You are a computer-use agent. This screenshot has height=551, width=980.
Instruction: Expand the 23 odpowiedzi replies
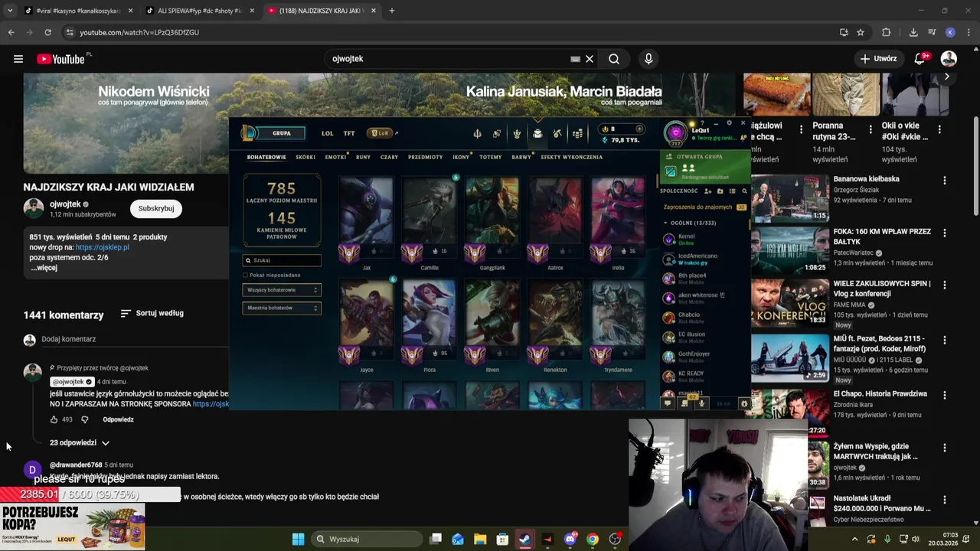tap(80, 442)
